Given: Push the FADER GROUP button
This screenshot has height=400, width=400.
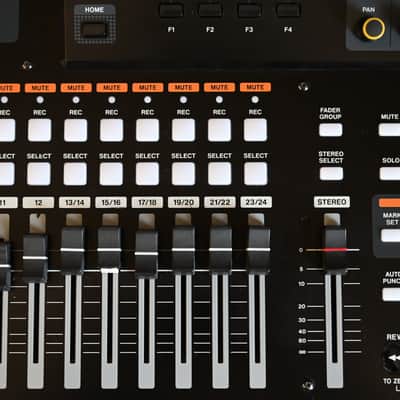Looking at the screenshot, I should tap(331, 130).
